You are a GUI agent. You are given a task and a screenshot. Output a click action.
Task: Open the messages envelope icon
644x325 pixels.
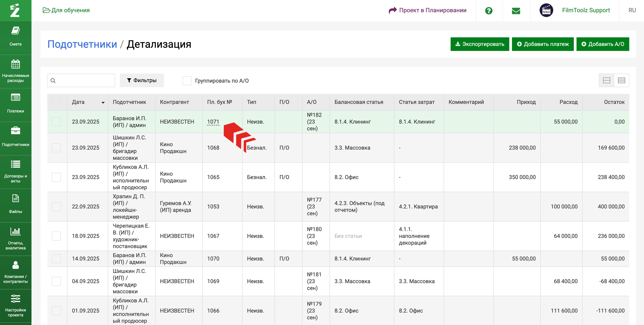tap(516, 10)
